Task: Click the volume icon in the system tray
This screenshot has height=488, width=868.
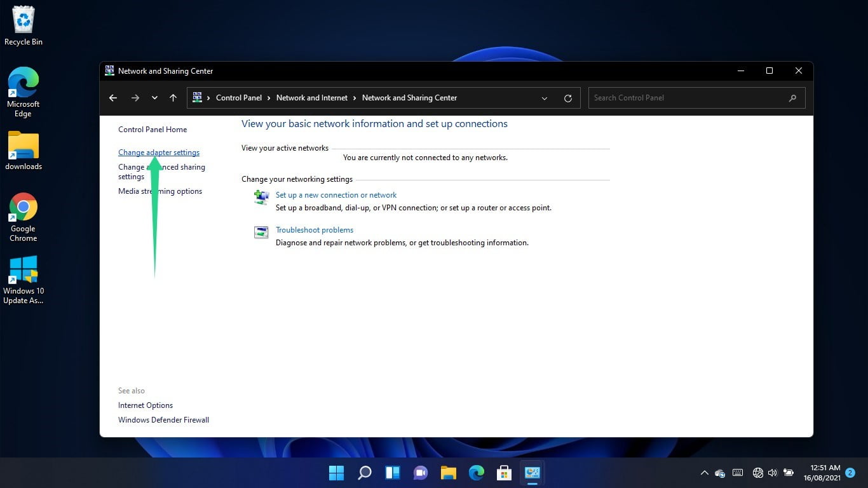Action: pyautogui.click(x=773, y=473)
